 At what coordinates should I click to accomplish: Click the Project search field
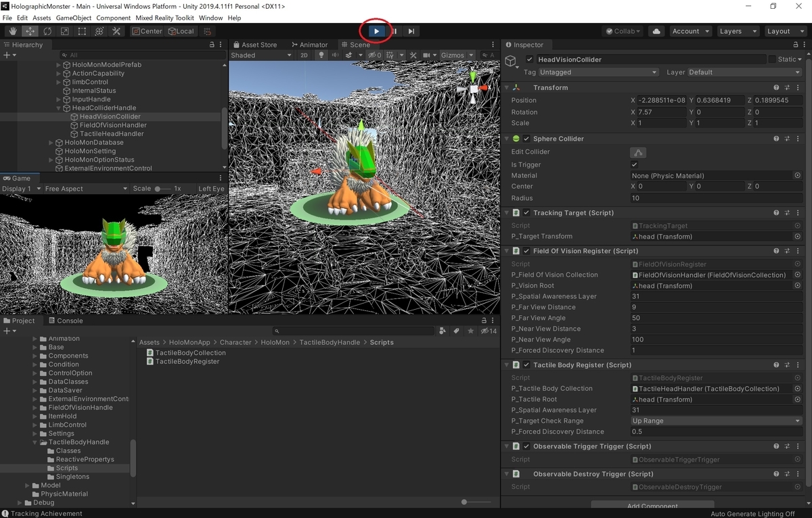tap(353, 331)
